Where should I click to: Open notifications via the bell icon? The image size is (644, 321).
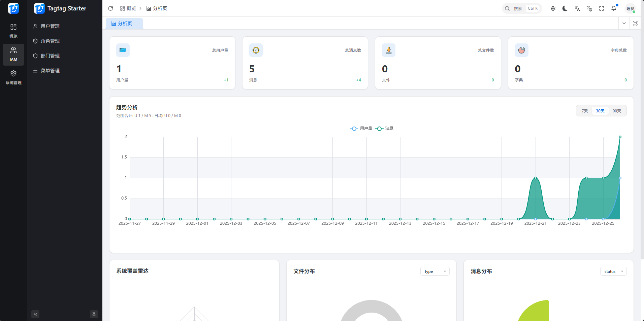pyautogui.click(x=614, y=8)
